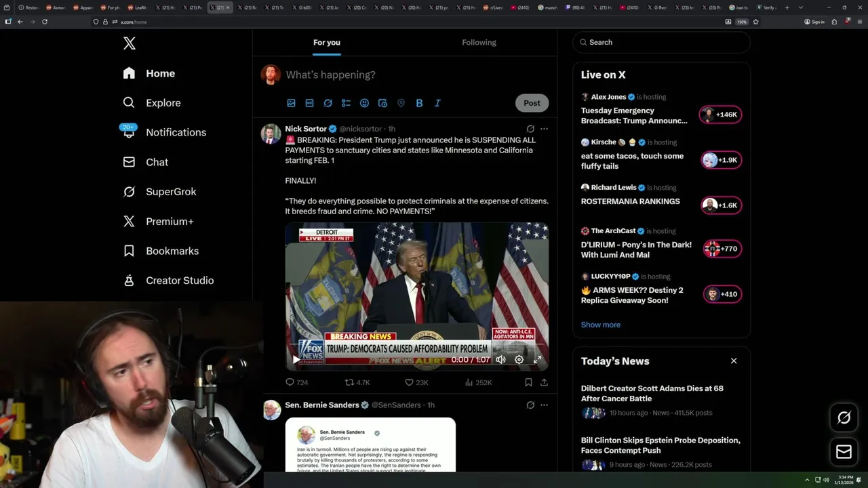Add a GIF to the post
This screenshot has height=488, width=868.
click(309, 103)
